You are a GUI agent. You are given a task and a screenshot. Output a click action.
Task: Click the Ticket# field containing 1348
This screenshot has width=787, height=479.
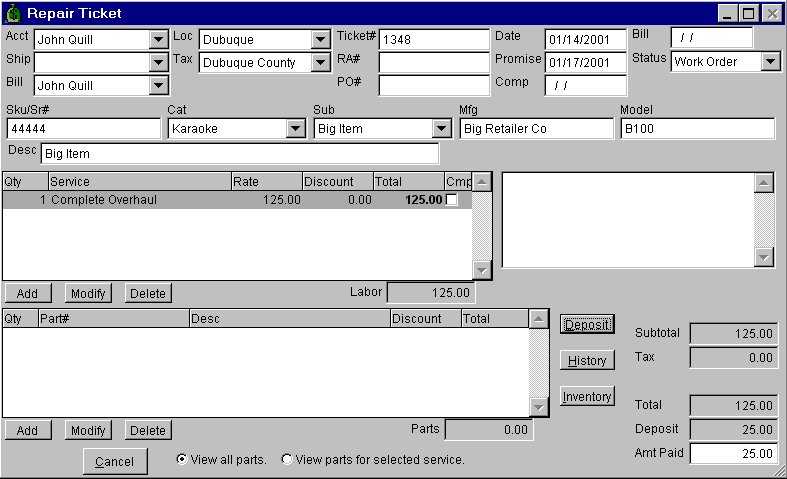pos(433,40)
